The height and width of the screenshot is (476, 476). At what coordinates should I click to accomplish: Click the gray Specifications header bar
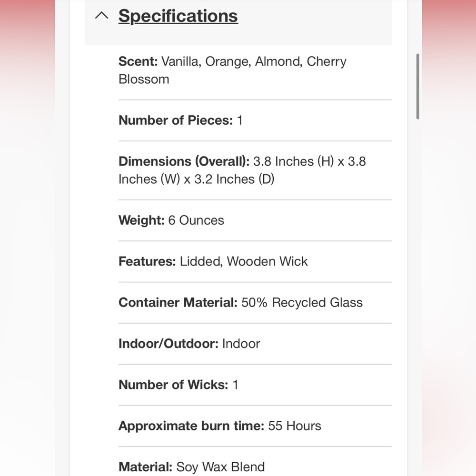[238, 22]
